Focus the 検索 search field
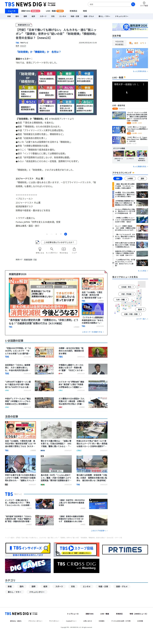 pos(110,4)
